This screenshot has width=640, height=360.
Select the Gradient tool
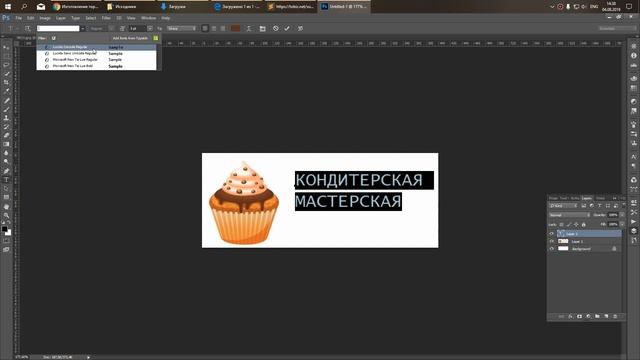click(x=6, y=144)
